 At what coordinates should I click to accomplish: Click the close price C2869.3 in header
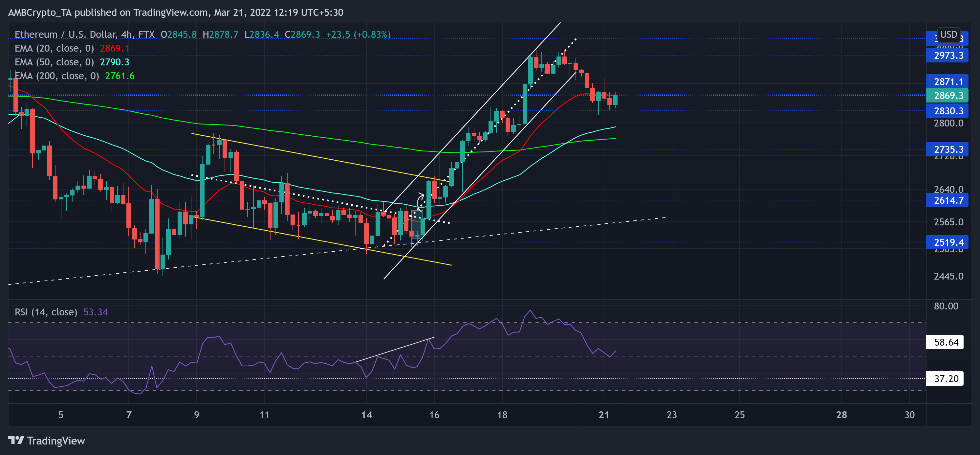302,34
